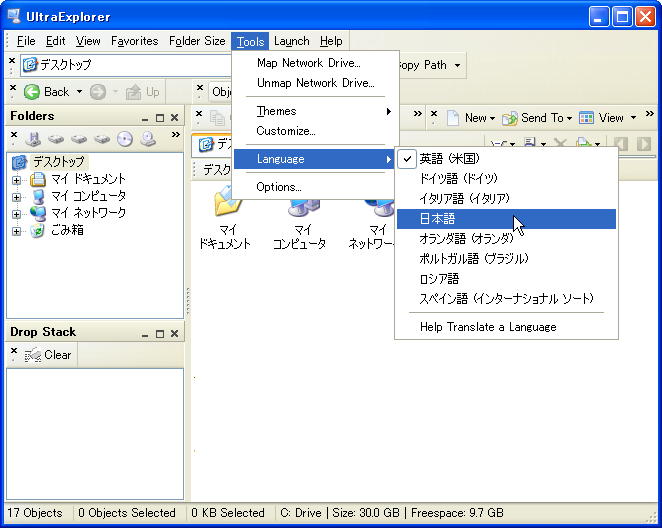662x528 pixels.
Task: Maximize the Drop Stack panel
Action: tap(160, 334)
